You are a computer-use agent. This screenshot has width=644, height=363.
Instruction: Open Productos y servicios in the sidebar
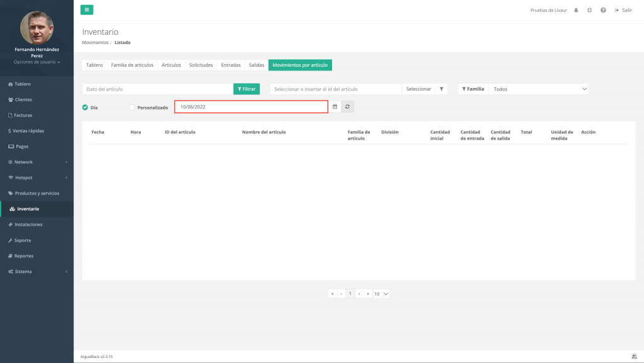(37, 193)
